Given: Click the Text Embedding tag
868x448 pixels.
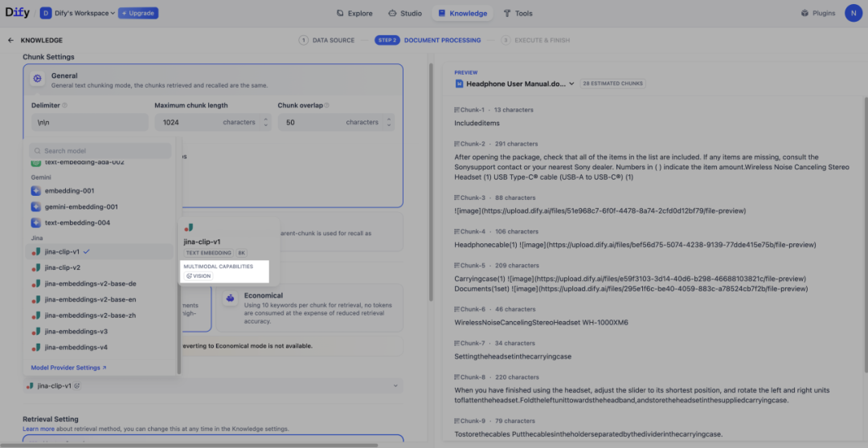Looking at the screenshot, I should point(209,253).
